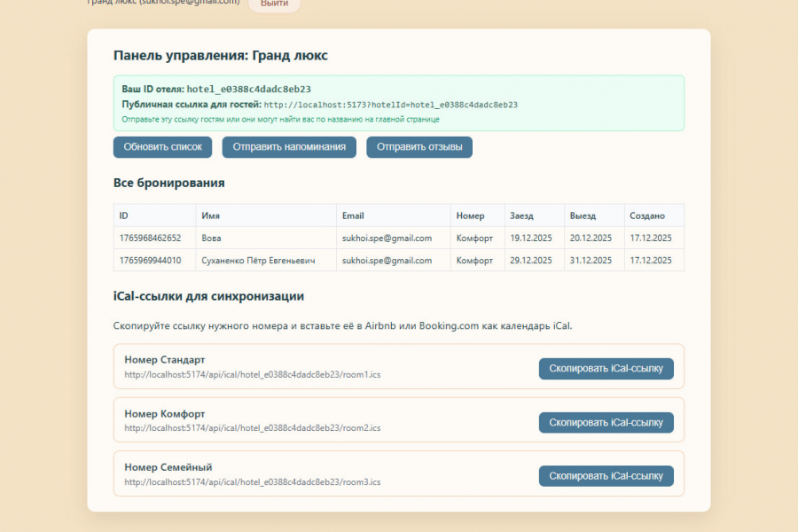
Task: Copy iCal link for Номер Семейный
Action: 606,476
